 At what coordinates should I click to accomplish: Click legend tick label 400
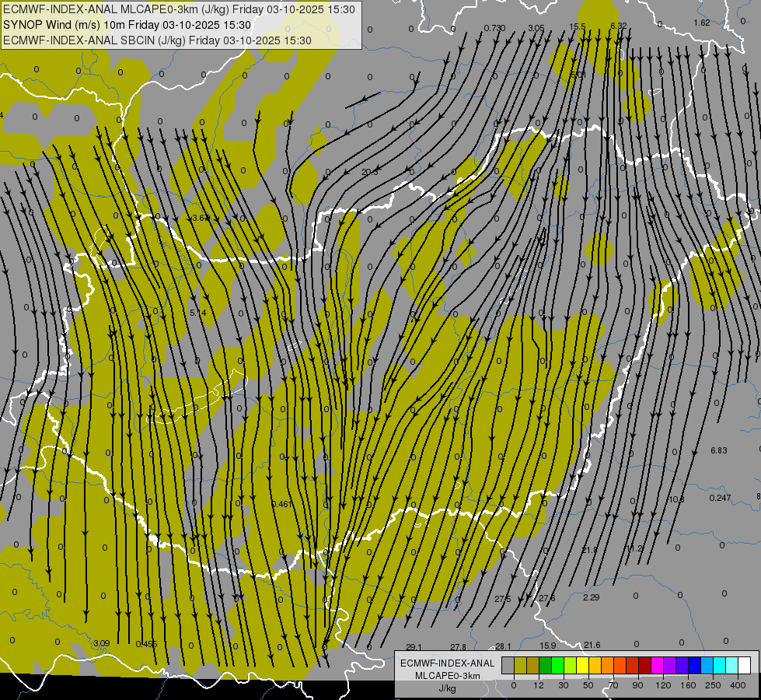pos(738,685)
